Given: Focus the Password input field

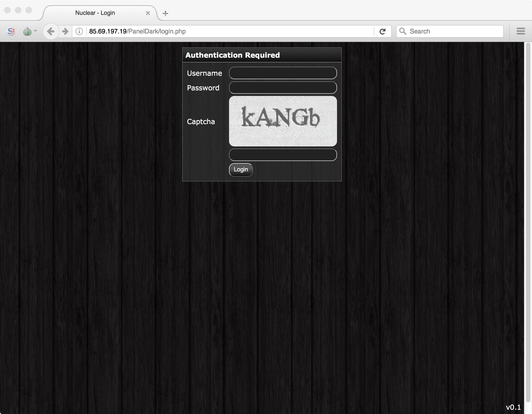Looking at the screenshot, I should [283, 88].
